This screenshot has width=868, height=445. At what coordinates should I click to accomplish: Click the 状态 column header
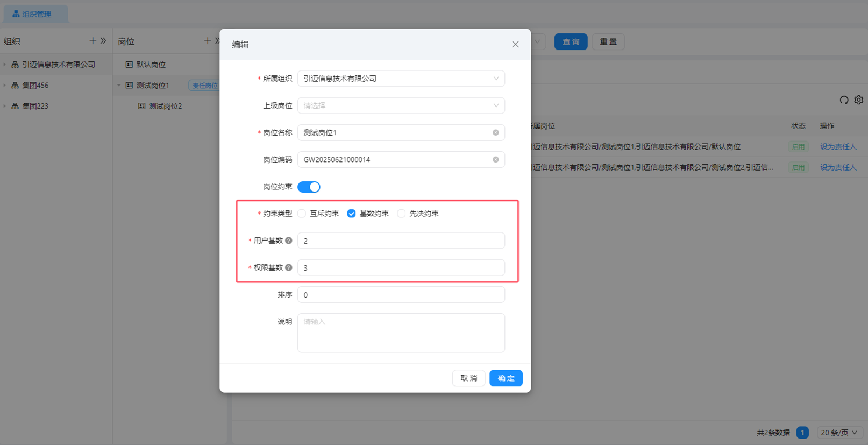[x=799, y=126]
